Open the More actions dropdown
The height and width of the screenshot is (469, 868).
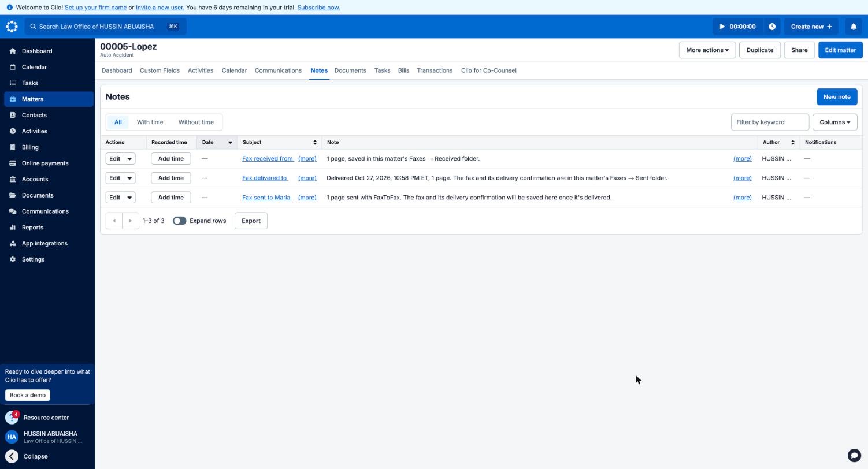[x=707, y=50]
